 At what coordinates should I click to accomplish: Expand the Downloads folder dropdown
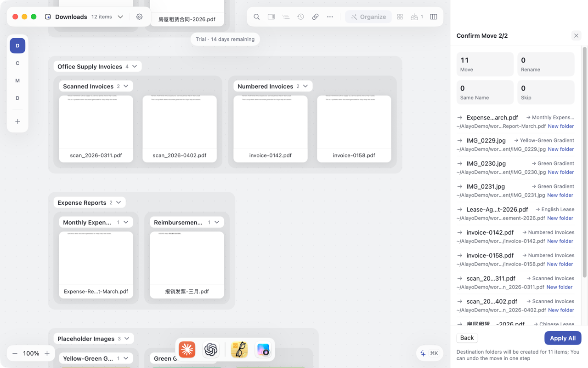[120, 17]
